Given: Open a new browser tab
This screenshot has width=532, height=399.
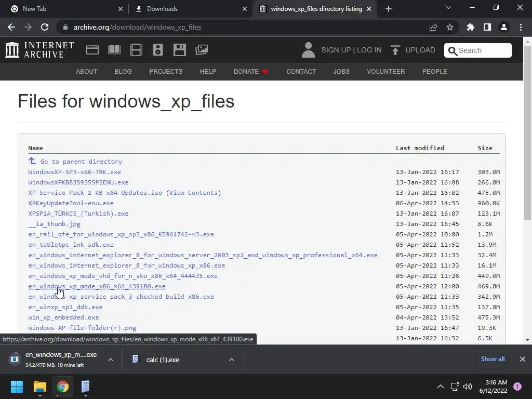Looking at the screenshot, I should coord(389,9).
